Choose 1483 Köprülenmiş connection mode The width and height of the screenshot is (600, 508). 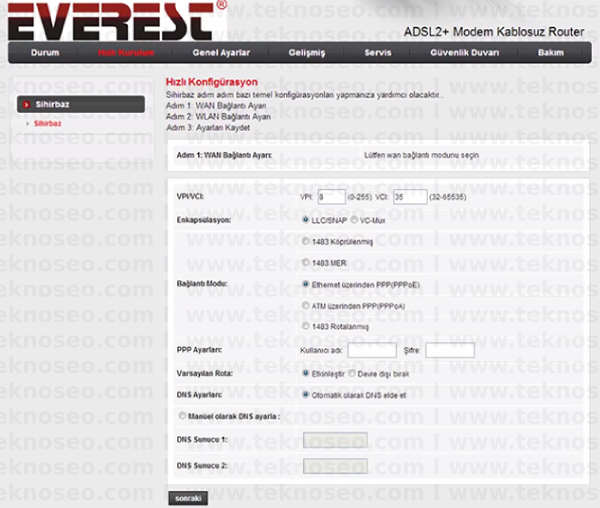(305, 241)
